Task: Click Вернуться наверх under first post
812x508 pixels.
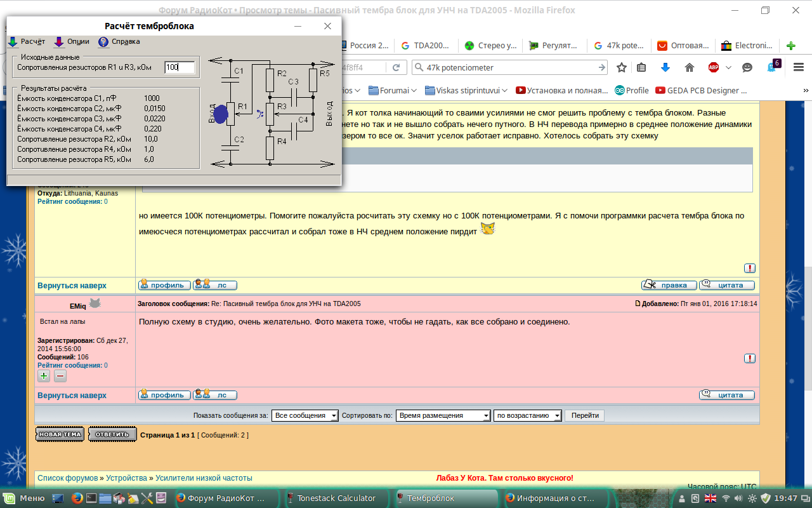Action: click(x=72, y=286)
